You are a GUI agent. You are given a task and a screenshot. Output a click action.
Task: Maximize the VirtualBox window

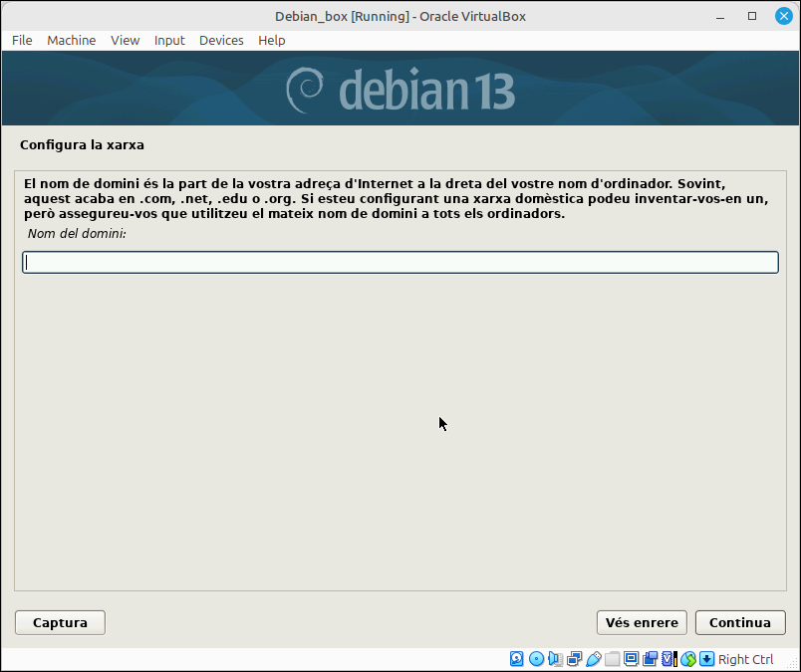click(x=752, y=16)
